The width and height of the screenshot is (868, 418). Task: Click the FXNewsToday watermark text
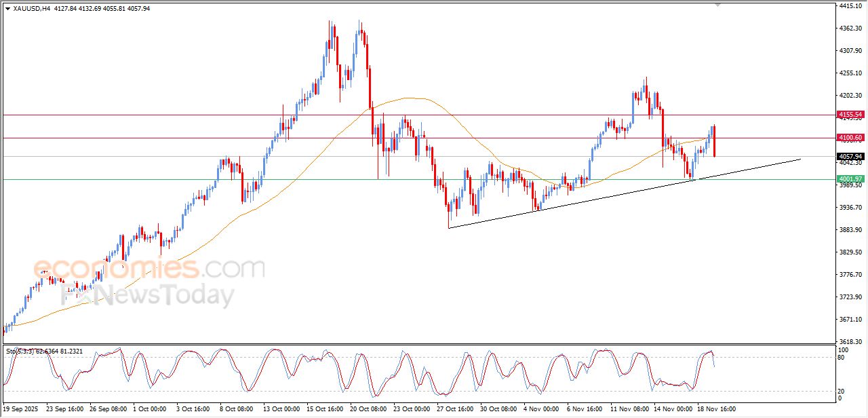point(148,296)
